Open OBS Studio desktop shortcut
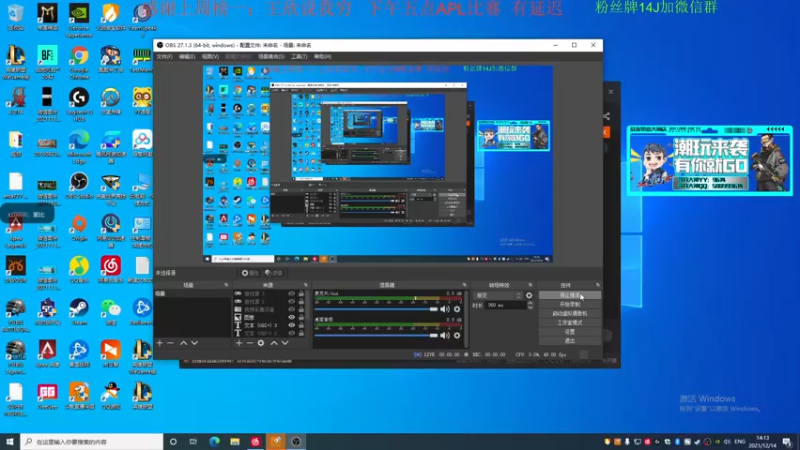 [x=79, y=186]
